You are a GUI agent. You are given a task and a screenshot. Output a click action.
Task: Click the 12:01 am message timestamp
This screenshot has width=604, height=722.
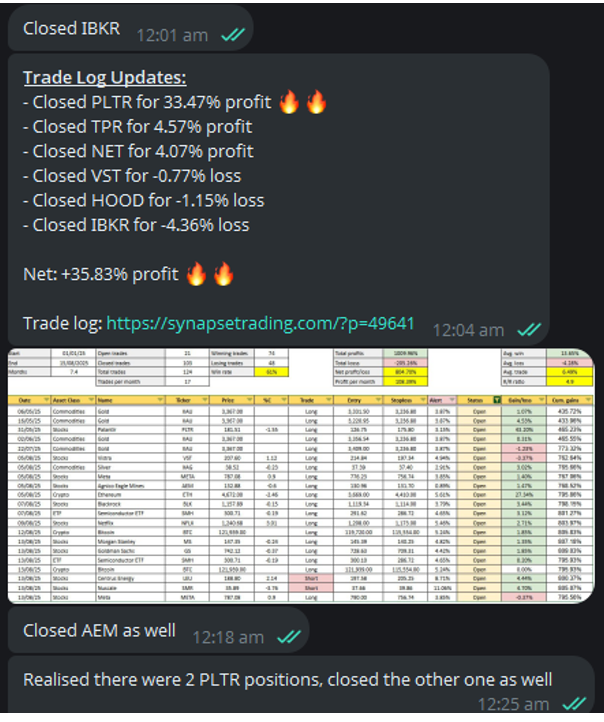pos(172,35)
